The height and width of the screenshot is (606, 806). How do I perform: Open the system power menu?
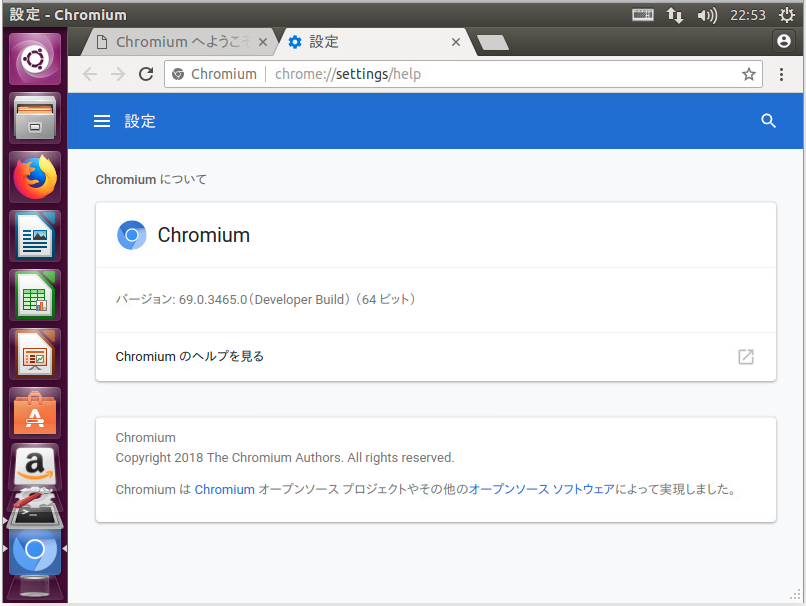tap(786, 15)
